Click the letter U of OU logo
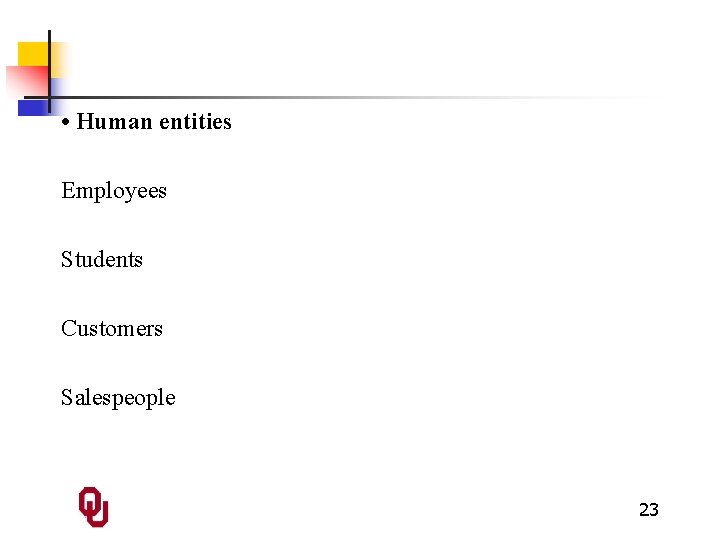This screenshot has width=720, height=540. [x=99, y=513]
